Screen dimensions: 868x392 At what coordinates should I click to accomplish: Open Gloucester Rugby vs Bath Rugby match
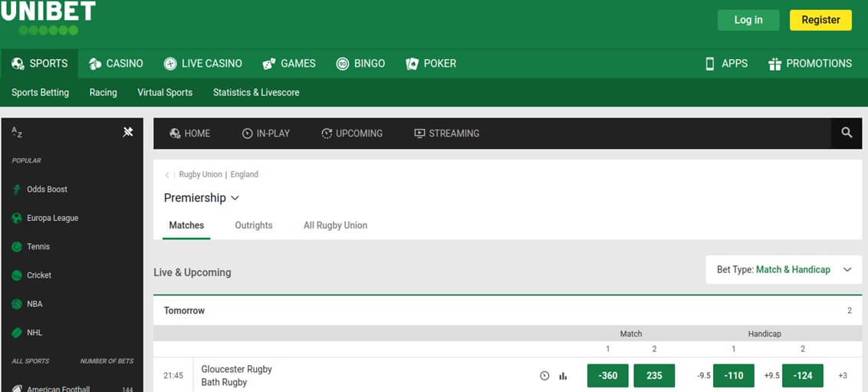coord(236,376)
